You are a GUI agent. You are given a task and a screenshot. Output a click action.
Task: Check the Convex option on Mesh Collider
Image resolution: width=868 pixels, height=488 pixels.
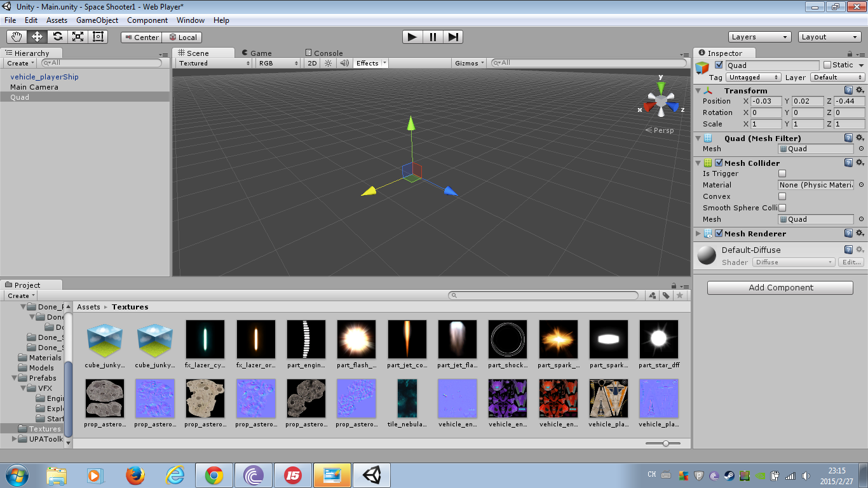coord(782,196)
